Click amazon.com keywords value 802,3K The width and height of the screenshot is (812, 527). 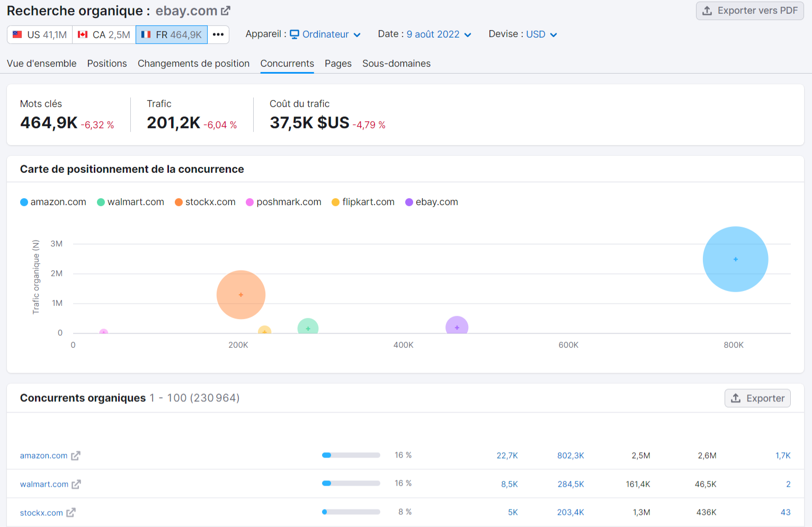(x=570, y=455)
